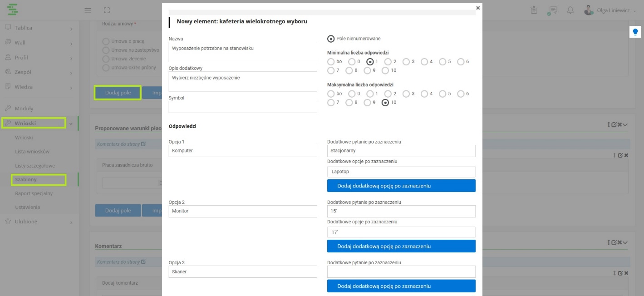The height and width of the screenshot is (296, 644).
Task: Click the blue lightbulb hint icon
Action: point(635,32)
